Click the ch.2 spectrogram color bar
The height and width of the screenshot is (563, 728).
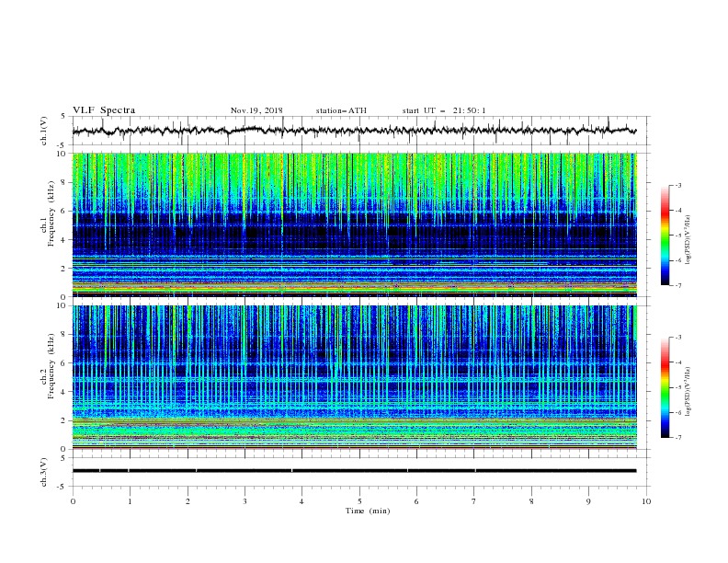pyautogui.click(x=665, y=387)
